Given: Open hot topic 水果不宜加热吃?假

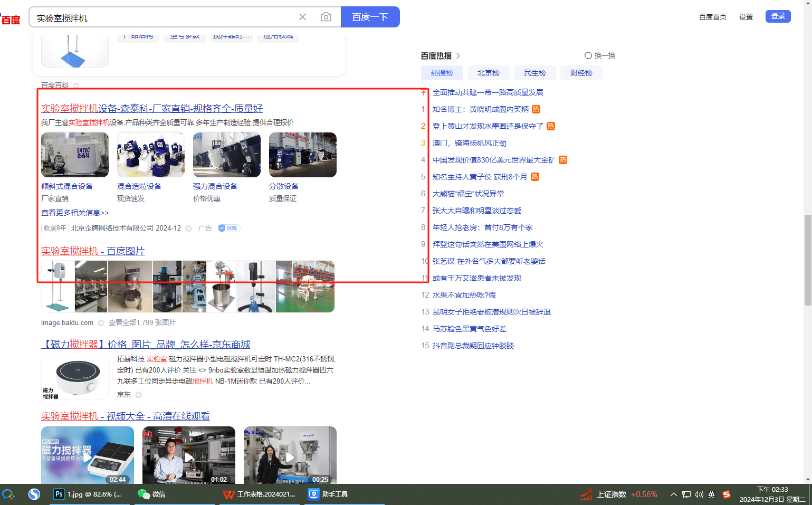Looking at the screenshot, I should pyautogui.click(x=464, y=295).
